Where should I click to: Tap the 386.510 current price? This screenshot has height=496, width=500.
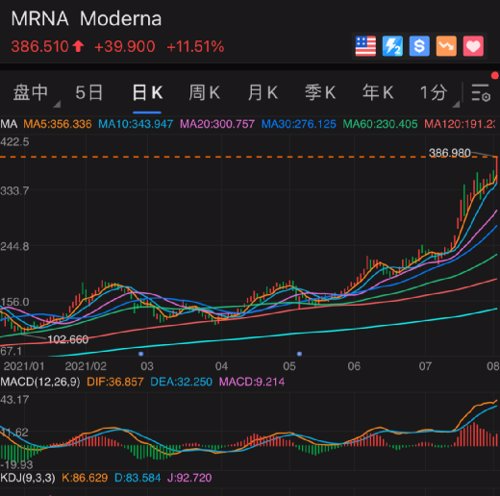coord(40,46)
